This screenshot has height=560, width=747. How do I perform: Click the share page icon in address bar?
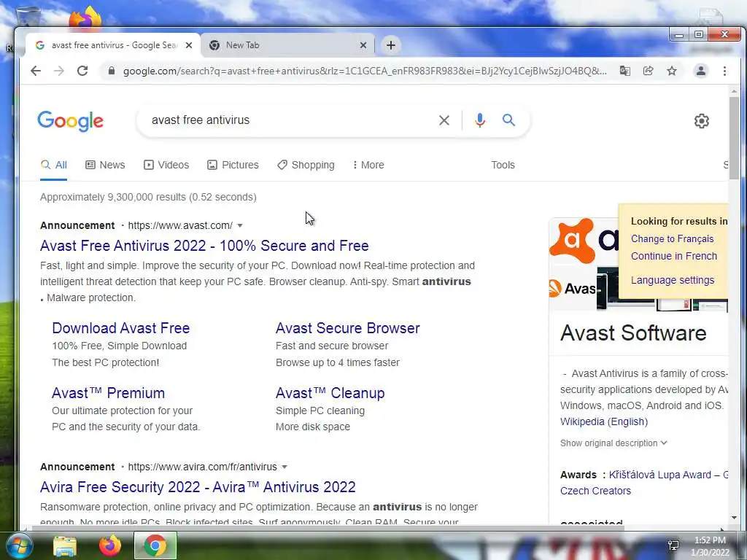tap(649, 71)
